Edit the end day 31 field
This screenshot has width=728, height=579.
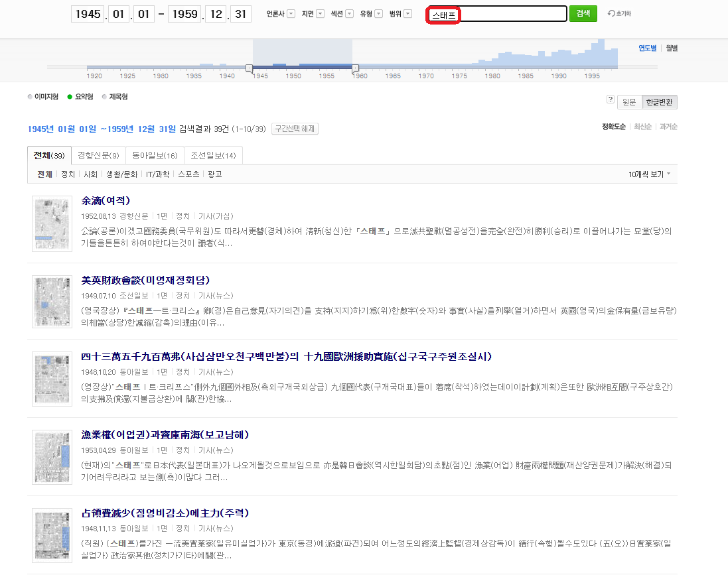pos(240,14)
